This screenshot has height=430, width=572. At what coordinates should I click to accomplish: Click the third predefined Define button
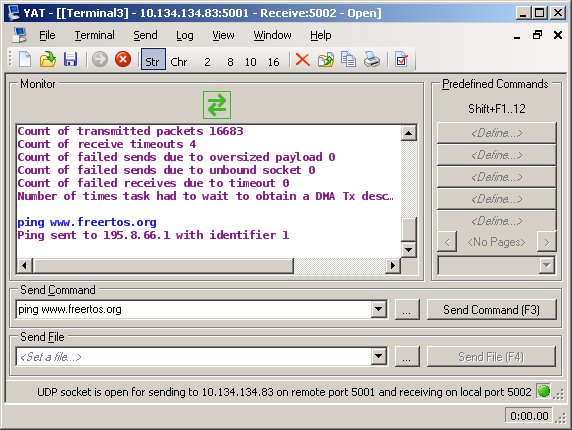496,177
